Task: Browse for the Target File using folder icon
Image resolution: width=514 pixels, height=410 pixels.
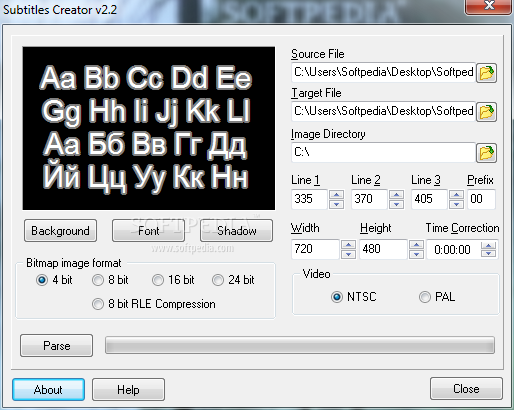Action: pos(486,112)
